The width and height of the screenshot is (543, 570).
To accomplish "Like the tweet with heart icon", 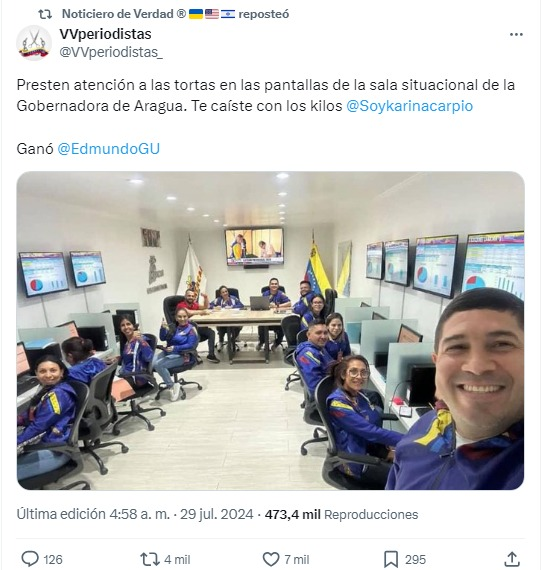I will point(271,559).
